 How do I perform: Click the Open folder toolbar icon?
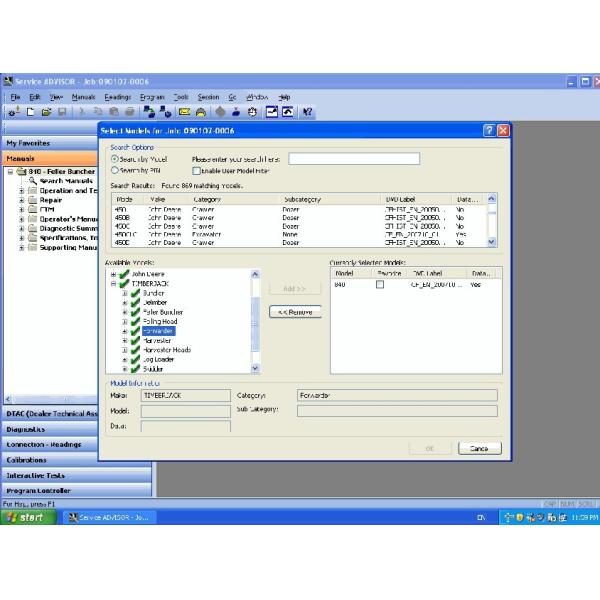point(45,113)
